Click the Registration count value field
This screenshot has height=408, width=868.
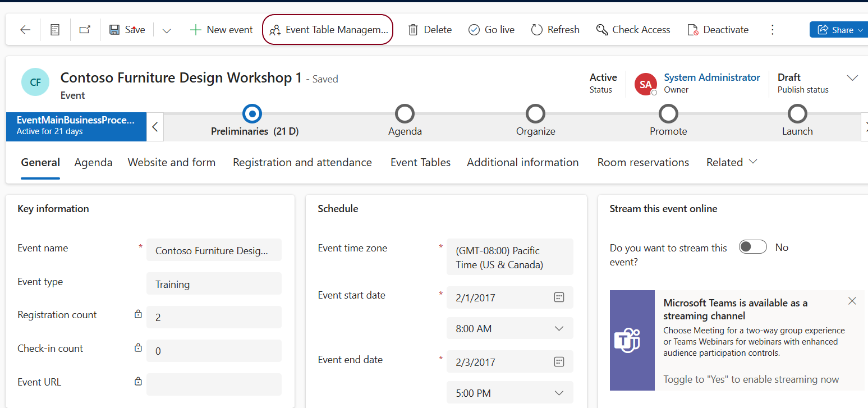[214, 317]
